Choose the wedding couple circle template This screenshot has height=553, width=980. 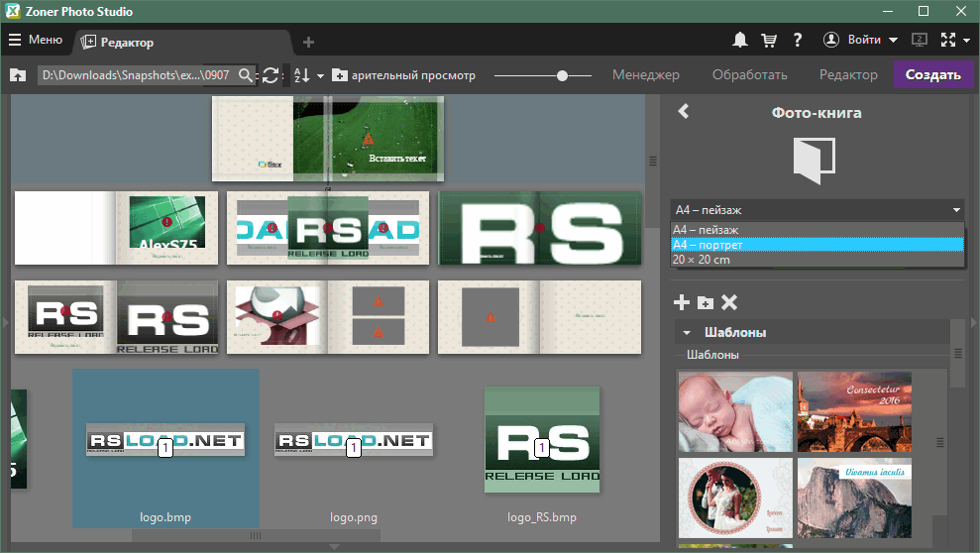[735, 498]
